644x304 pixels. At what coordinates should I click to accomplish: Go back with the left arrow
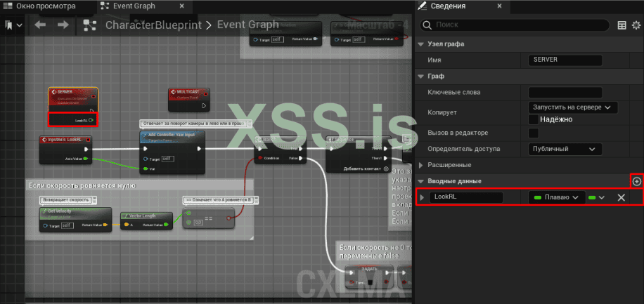(40, 25)
